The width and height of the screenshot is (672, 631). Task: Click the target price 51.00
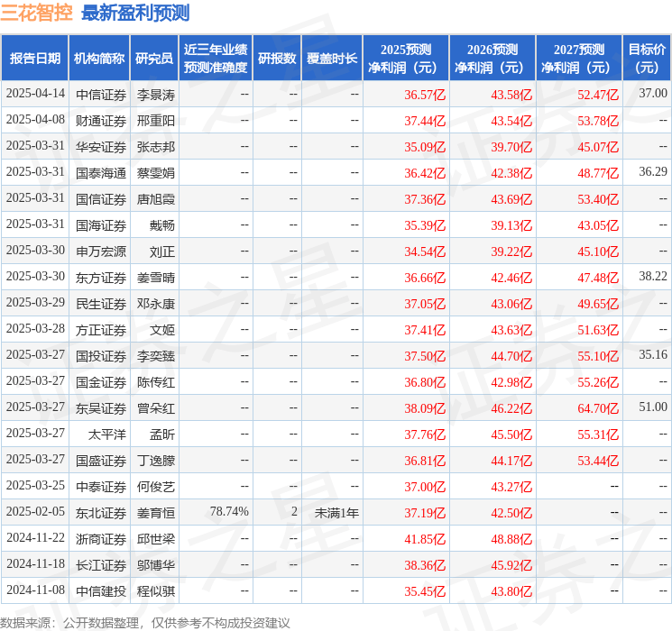point(653,407)
